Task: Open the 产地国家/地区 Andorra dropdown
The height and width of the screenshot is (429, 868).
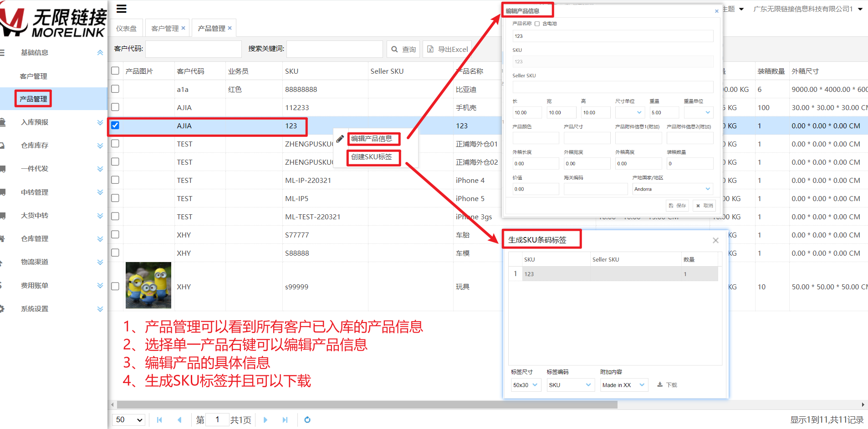Action: click(673, 189)
